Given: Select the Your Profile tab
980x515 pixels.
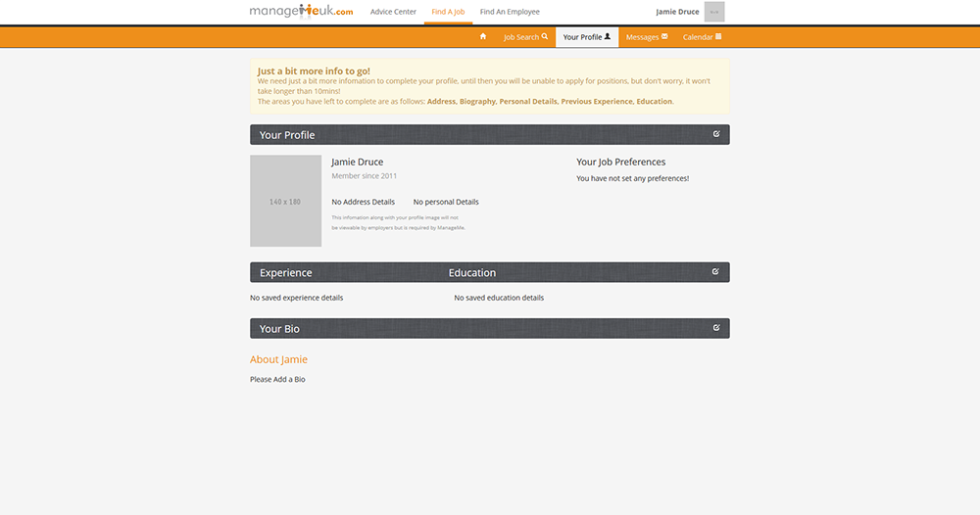Looking at the screenshot, I should pyautogui.click(x=586, y=37).
